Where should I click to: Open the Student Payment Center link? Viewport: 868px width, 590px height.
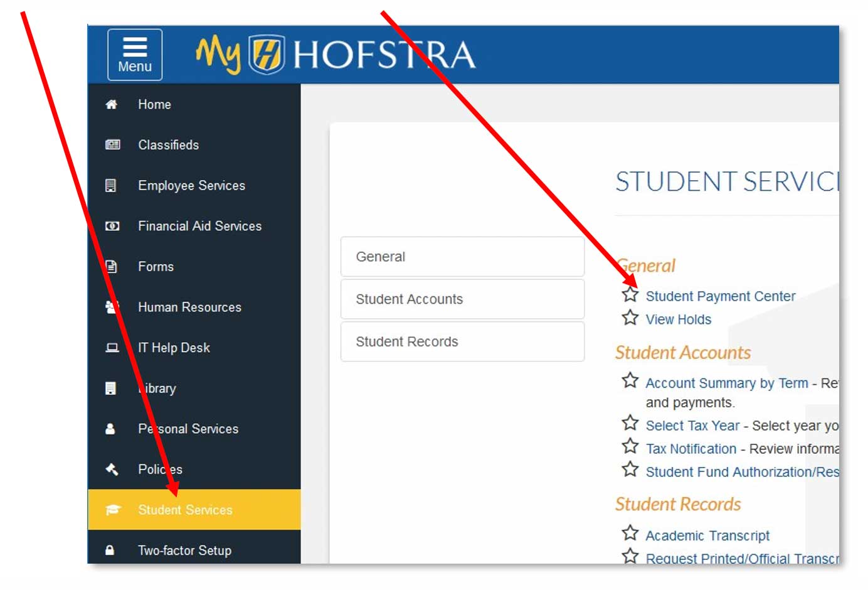[720, 296]
